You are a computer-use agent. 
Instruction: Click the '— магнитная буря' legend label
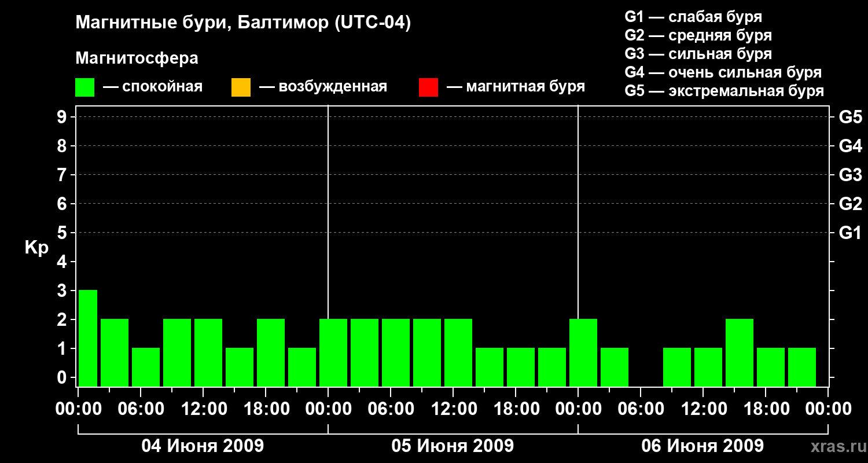[516, 87]
